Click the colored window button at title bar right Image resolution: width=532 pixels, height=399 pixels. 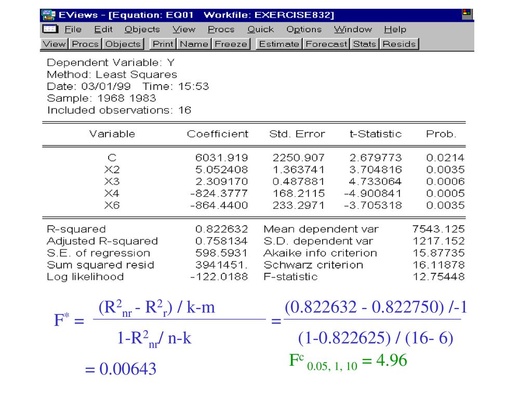pos(467,14)
